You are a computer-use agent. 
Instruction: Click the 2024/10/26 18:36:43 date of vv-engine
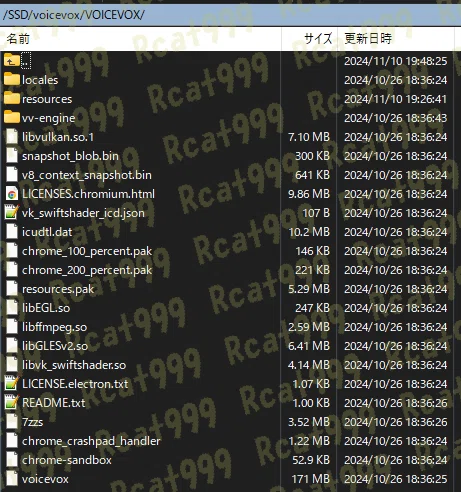pyautogui.click(x=395, y=118)
